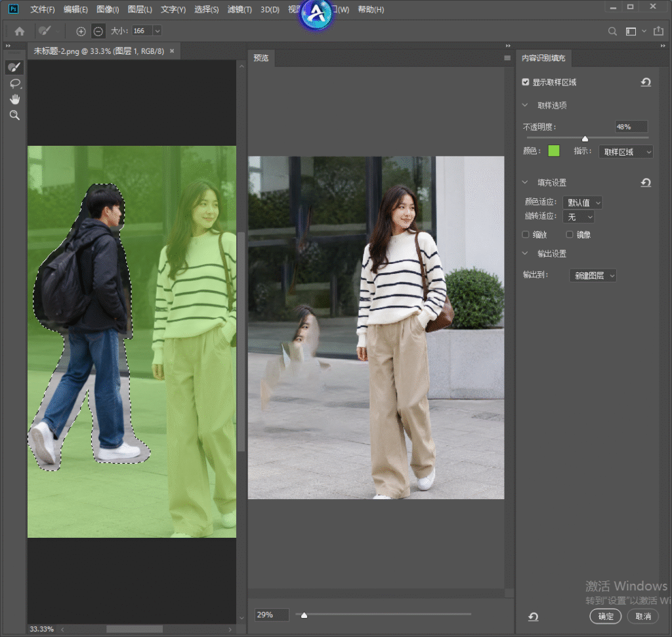Viewport: 672px width, 637px height.
Task: Select the Zoom tool in left toolbar
Action: (14, 115)
